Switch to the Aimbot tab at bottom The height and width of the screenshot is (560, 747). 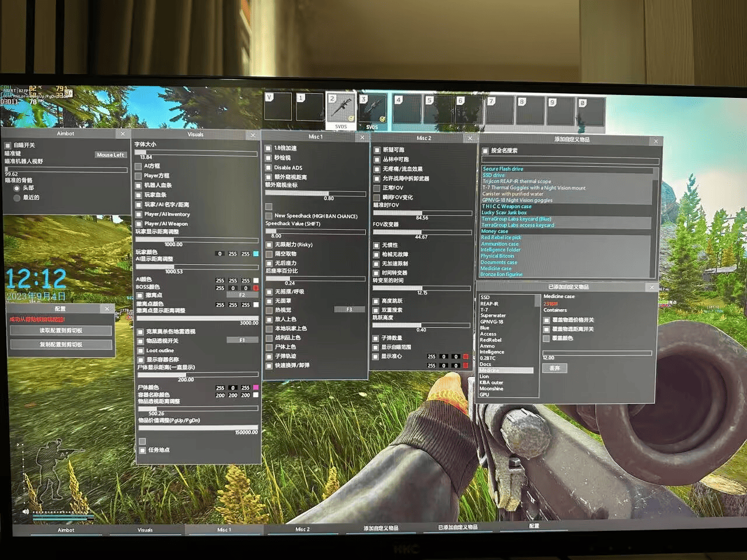(x=66, y=530)
